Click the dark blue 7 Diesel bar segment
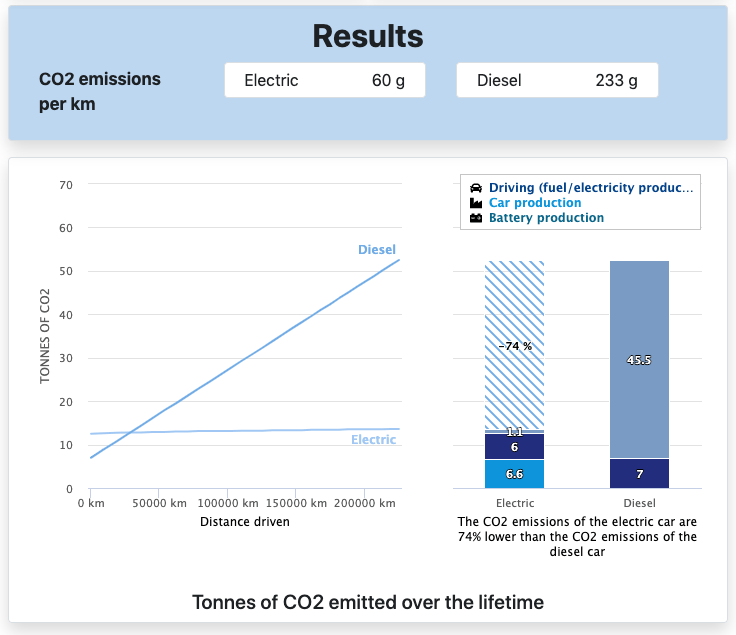 tap(639, 474)
